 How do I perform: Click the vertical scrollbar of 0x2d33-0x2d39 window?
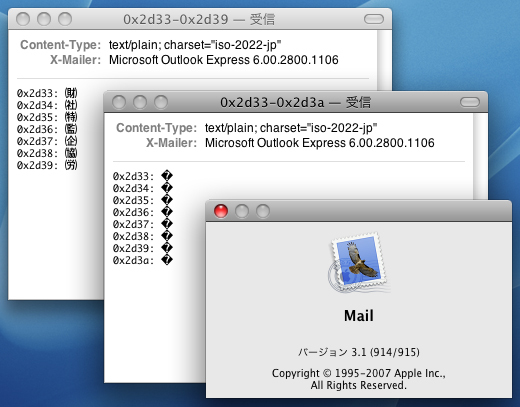point(384,60)
